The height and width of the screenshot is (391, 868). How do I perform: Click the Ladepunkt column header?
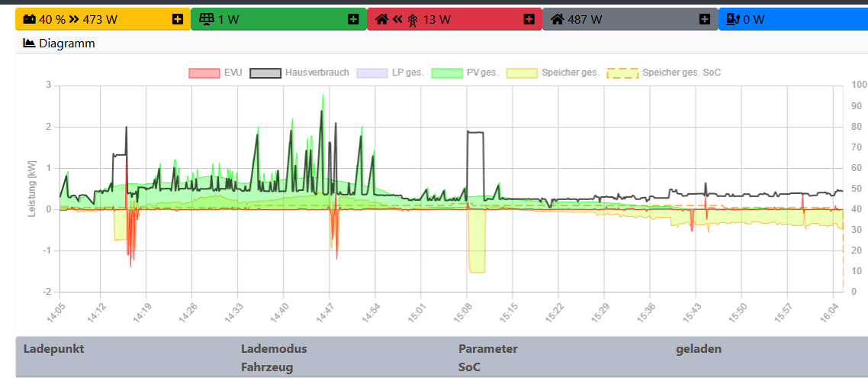tap(53, 349)
